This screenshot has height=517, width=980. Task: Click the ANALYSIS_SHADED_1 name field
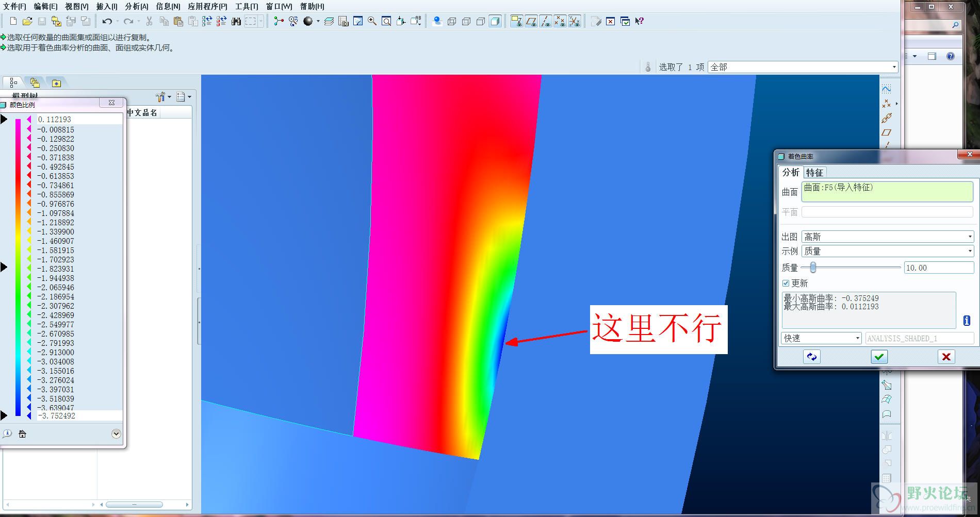tap(920, 338)
